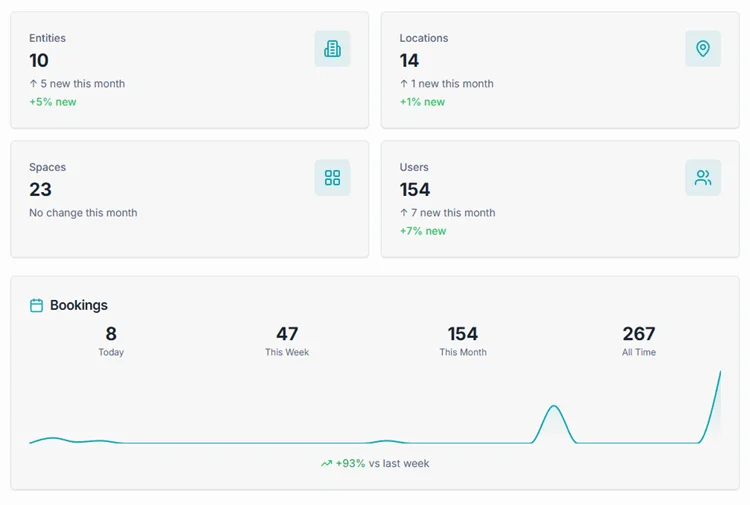750x505 pixels.
Task: Click the middle peak on the bookings chart
Action: click(x=554, y=408)
